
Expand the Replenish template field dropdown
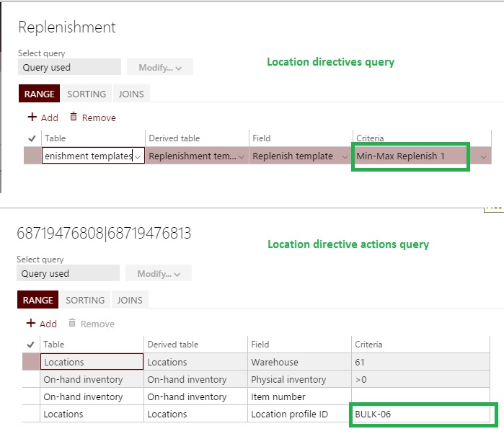[345, 156]
